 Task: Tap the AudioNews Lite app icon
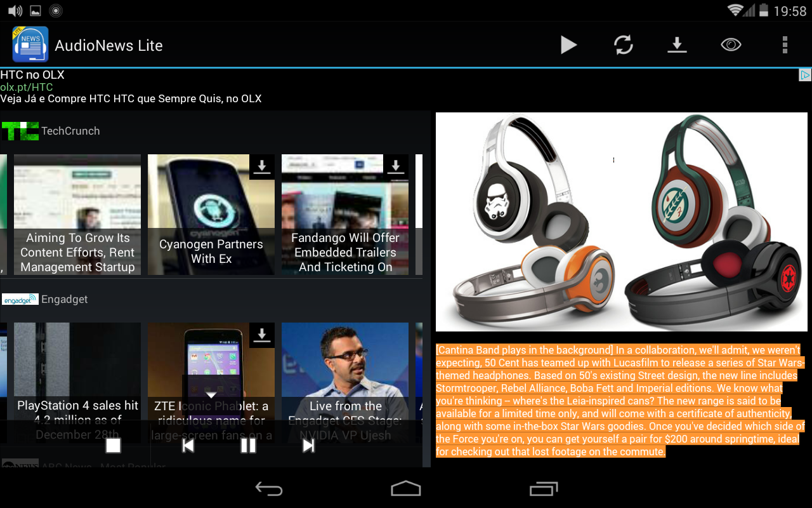click(x=30, y=44)
